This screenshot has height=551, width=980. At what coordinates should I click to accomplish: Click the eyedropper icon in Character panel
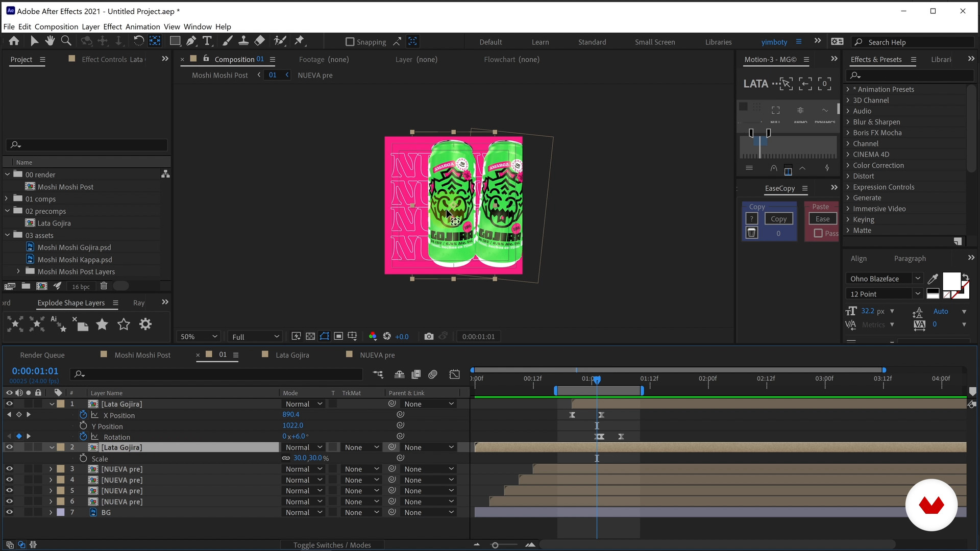click(933, 279)
